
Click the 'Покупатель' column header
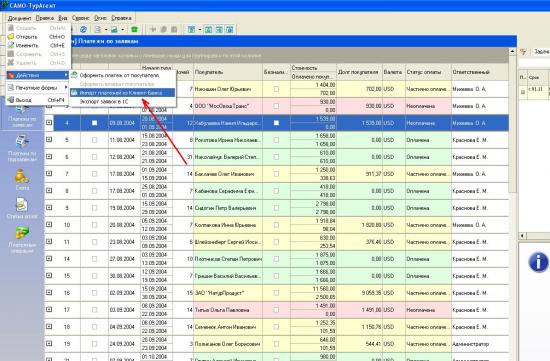pyautogui.click(x=228, y=72)
